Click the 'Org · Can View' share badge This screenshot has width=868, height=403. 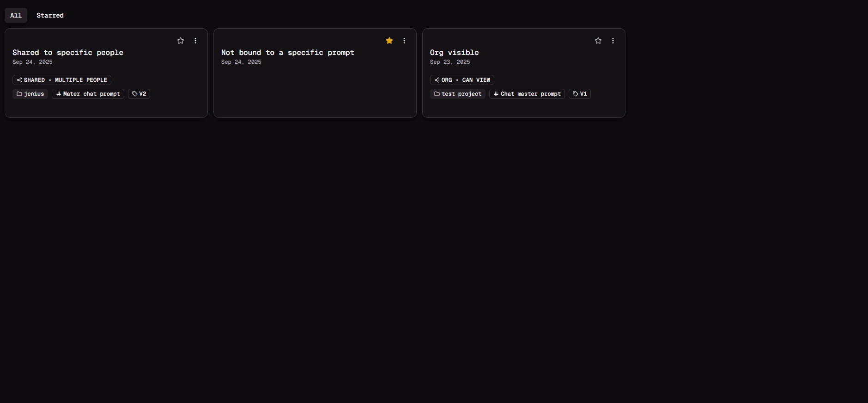tap(462, 80)
